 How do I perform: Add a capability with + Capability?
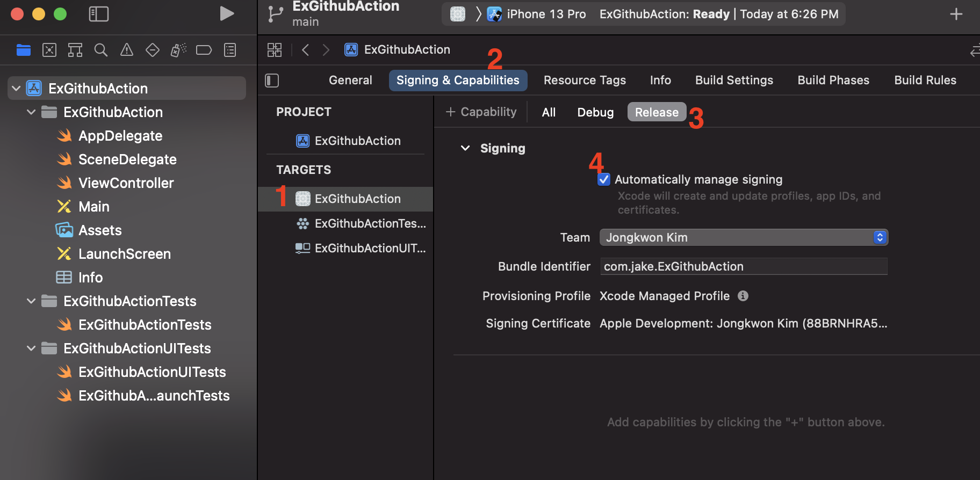coord(481,112)
